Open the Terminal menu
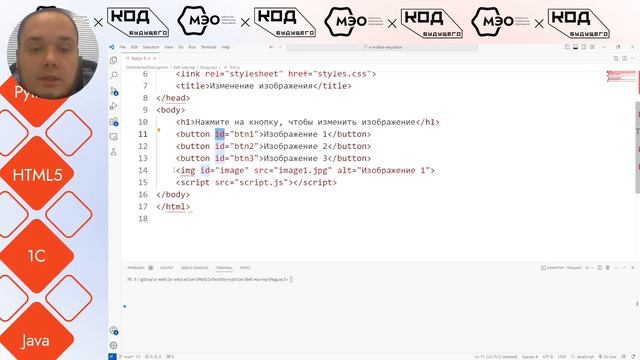The height and width of the screenshot is (360, 640). tap(208, 47)
